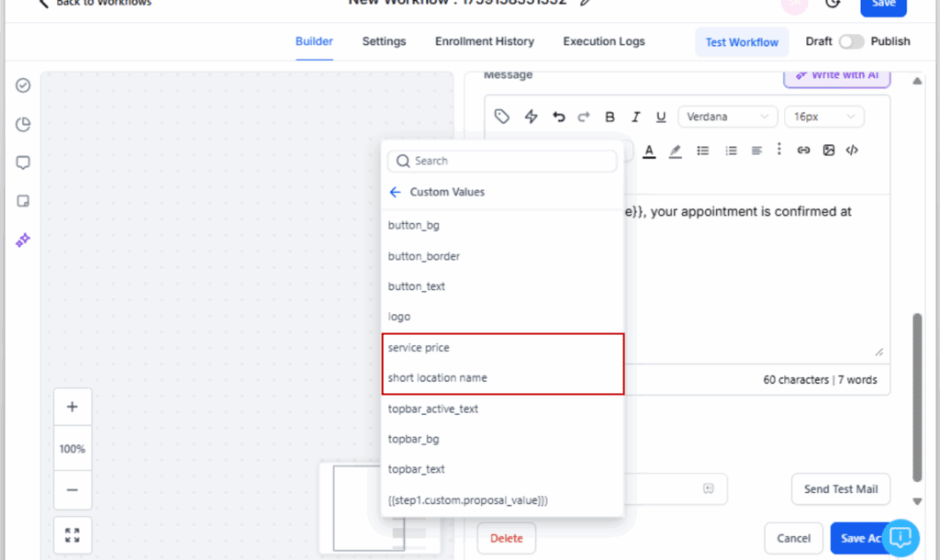Screen dimensions: 940x560
Task: Open the sticky note sidebar icon
Action: point(24,201)
